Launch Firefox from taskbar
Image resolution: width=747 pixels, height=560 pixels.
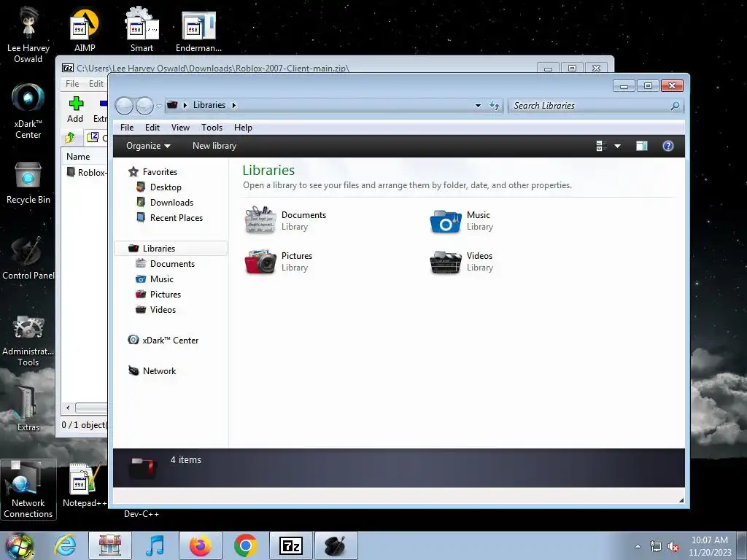point(200,545)
